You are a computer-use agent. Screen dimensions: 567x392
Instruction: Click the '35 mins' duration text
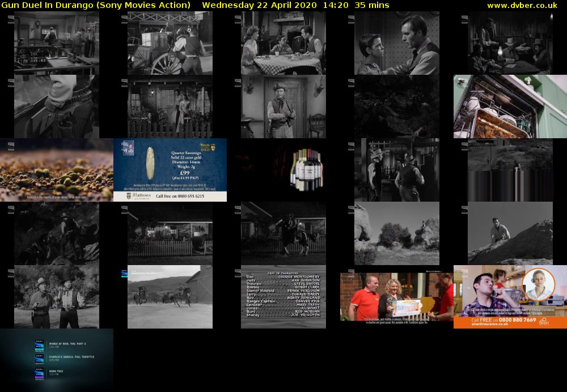tap(372, 5)
